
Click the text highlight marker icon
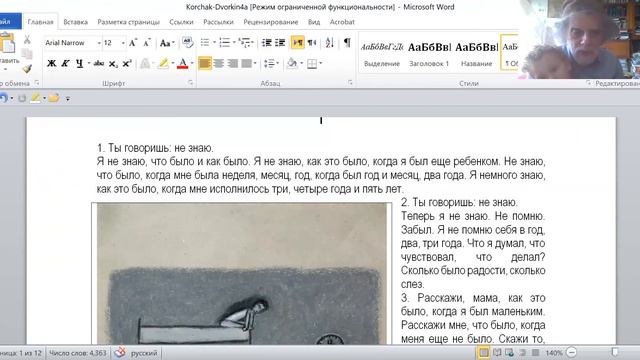pos(163,64)
